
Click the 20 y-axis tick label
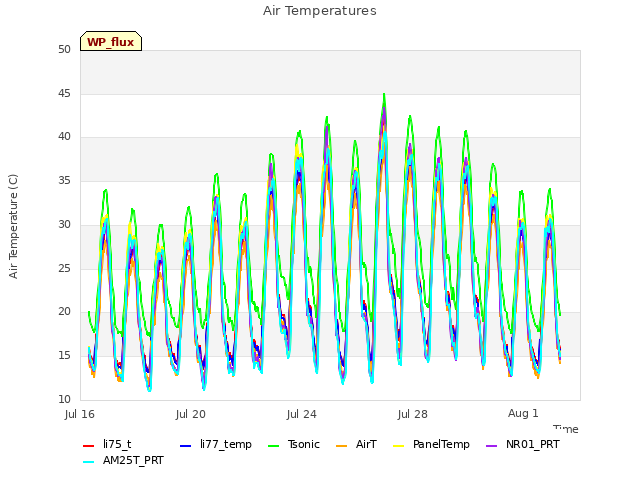pos(64,311)
